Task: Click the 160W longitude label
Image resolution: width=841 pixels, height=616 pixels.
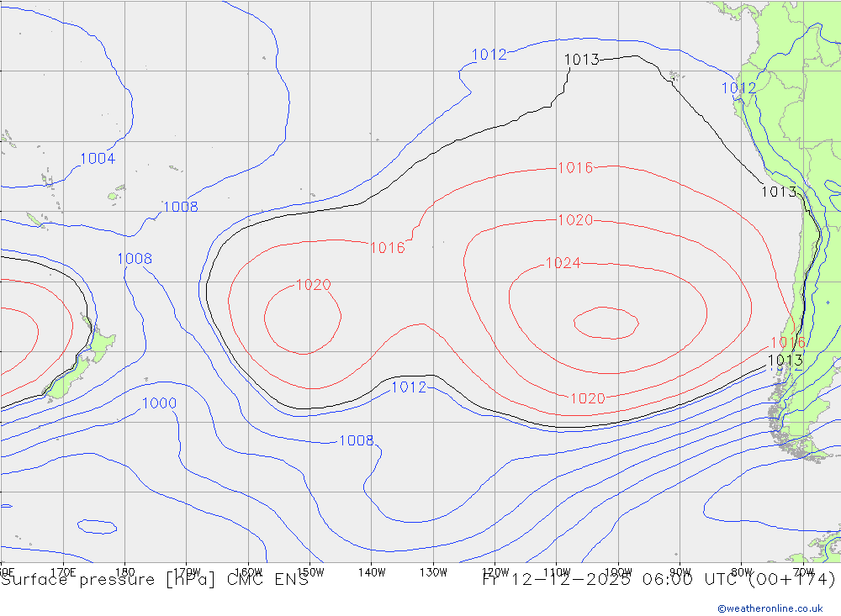Action: click(248, 572)
